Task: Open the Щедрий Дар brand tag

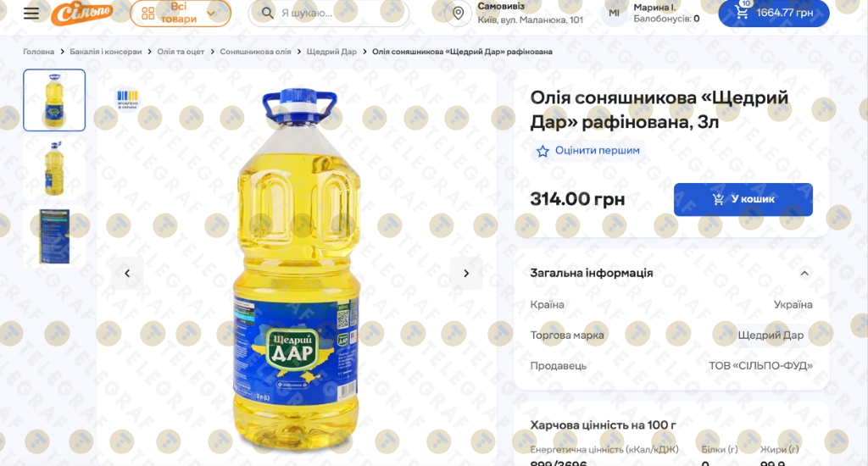Action: [x=770, y=336]
